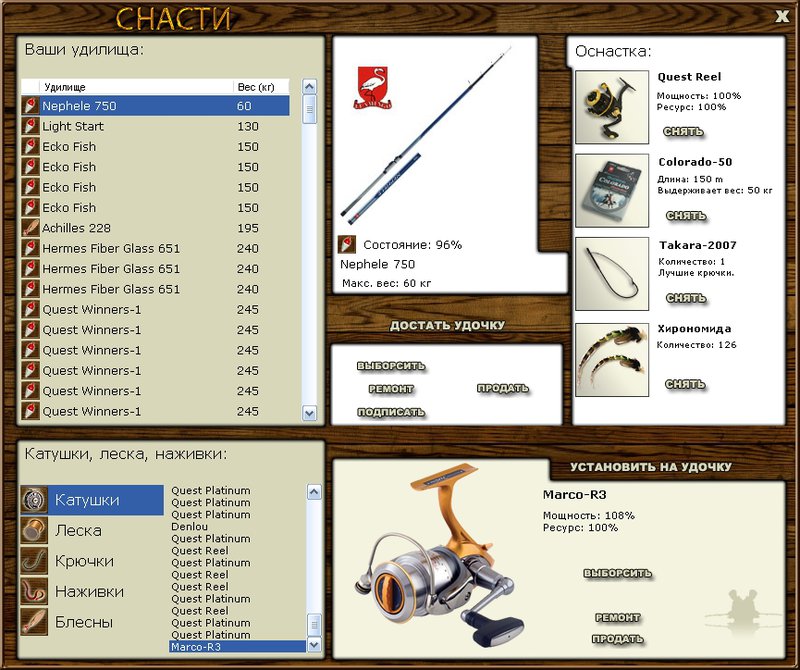
Task: Click the lure icon beside Achilles 228
Action: [31, 228]
